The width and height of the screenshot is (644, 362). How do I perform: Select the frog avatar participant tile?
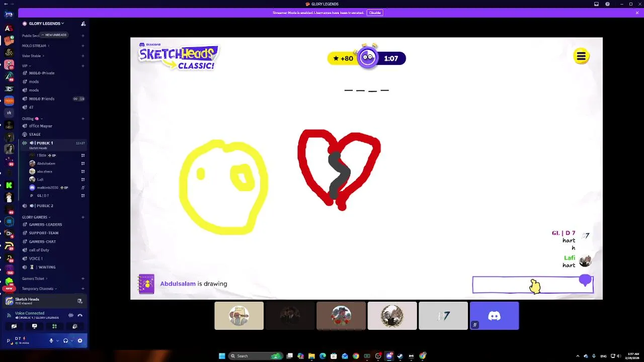point(239,316)
